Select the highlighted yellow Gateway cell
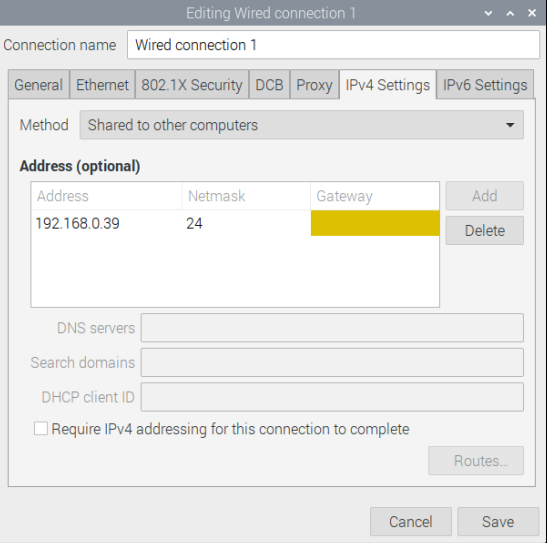This screenshot has width=547, height=543. 375,223
